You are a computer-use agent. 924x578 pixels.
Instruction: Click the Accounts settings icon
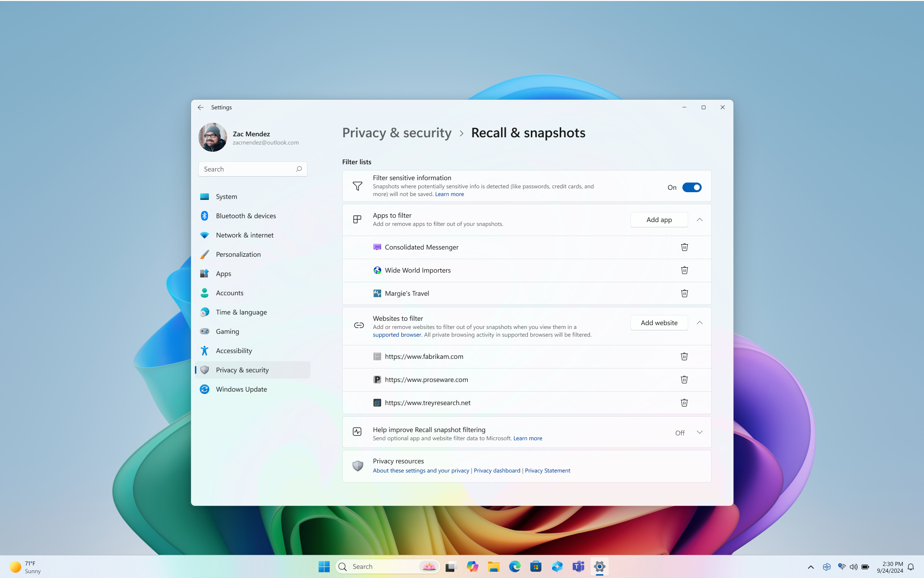pyautogui.click(x=205, y=293)
